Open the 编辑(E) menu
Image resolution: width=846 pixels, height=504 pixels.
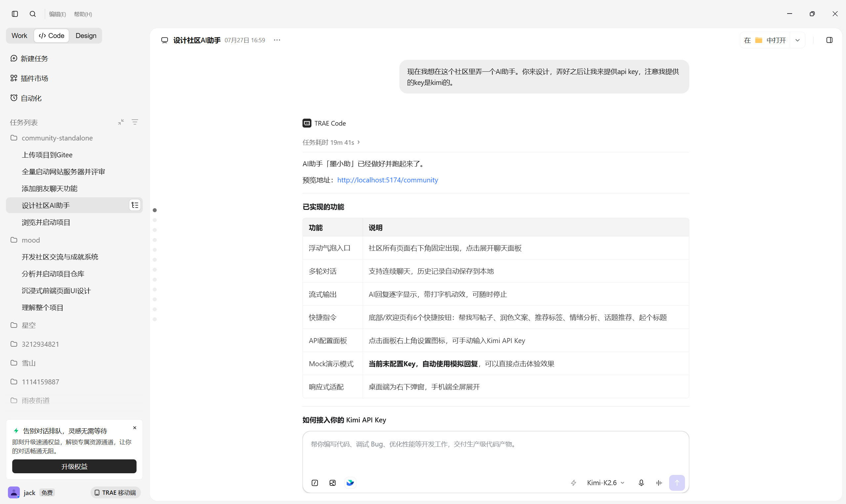[x=58, y=14]
